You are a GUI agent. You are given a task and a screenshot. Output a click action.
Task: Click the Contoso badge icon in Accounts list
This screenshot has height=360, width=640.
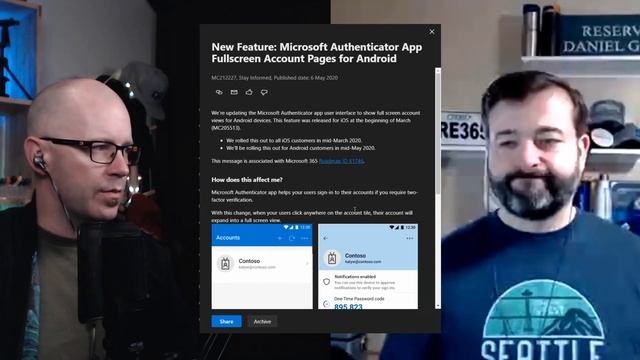pyautogui.click(x=225, y=264)
